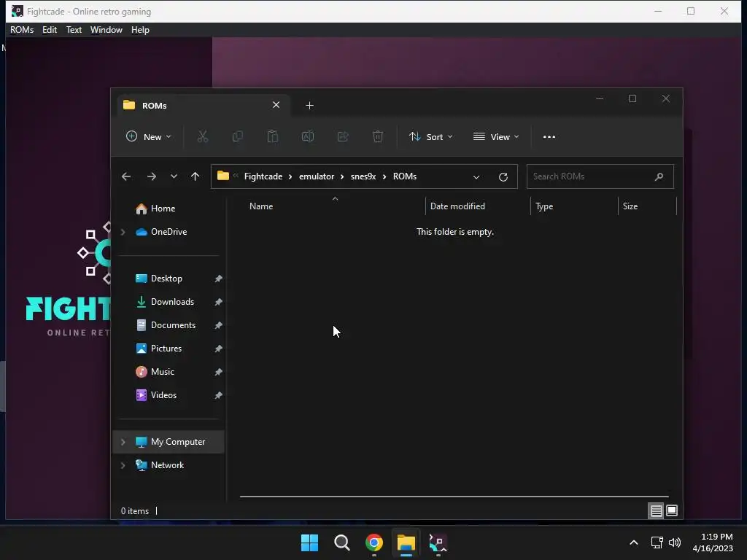The image size is (747, 560).
Task: Expand Network tree node
Action: (x=123, y=465)
